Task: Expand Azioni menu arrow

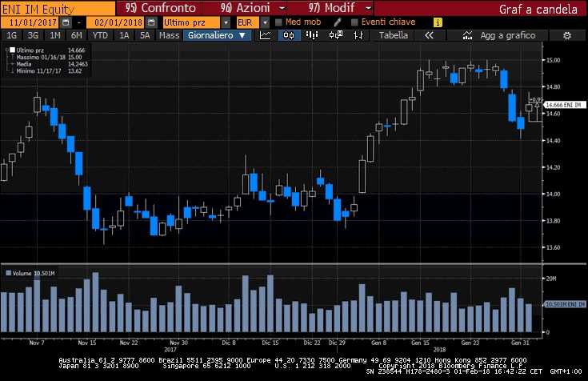Action: pyautogui.click(x=282, y=8)
